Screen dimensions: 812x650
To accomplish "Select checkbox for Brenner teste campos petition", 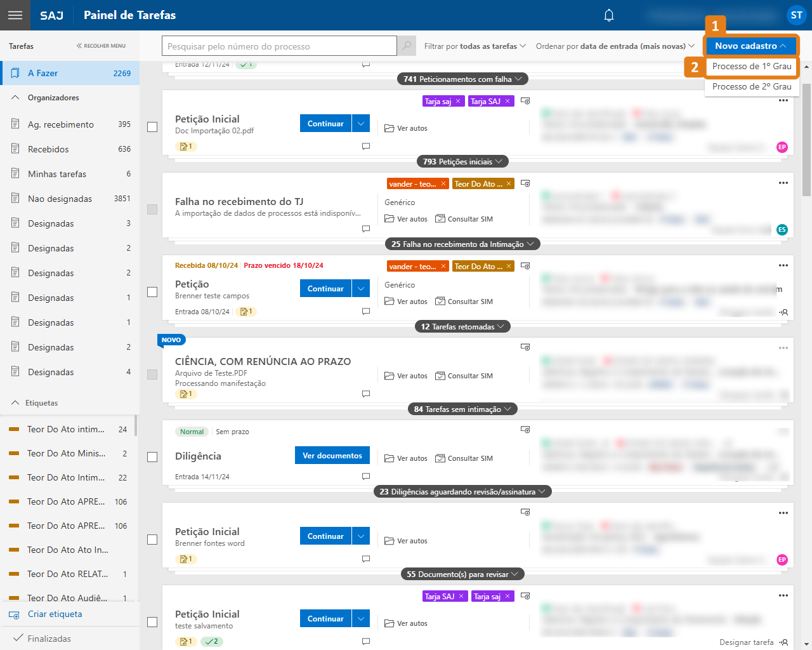I will (x=152, y=292).
